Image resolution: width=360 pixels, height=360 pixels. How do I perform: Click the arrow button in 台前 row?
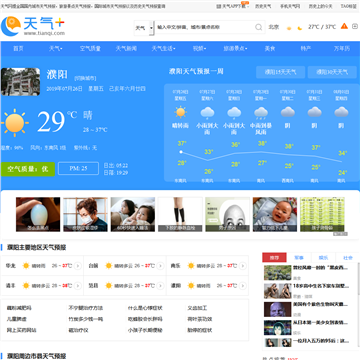[x=160, y=266]
